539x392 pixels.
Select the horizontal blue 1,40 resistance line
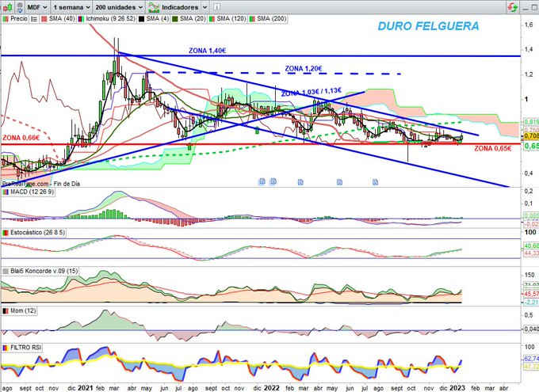261,55
